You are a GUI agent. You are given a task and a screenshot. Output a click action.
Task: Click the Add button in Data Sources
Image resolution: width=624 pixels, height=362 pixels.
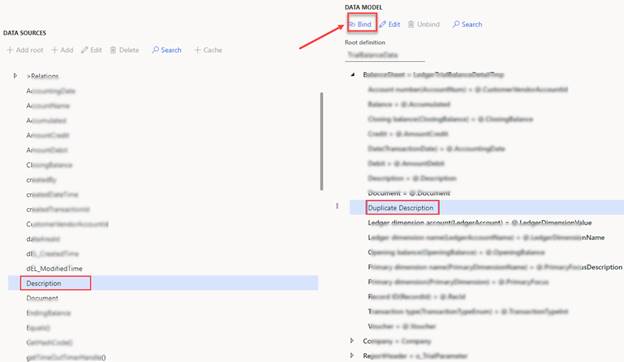pos(62,50)
